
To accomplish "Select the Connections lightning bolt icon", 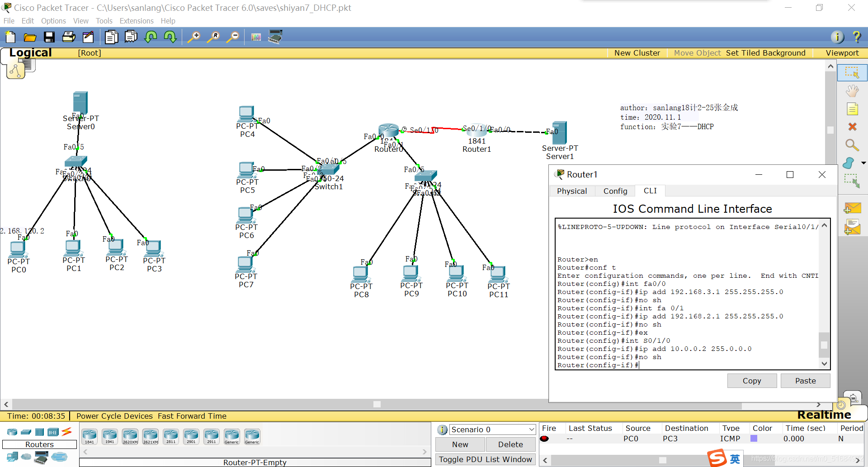I will (x=67, y=432).
